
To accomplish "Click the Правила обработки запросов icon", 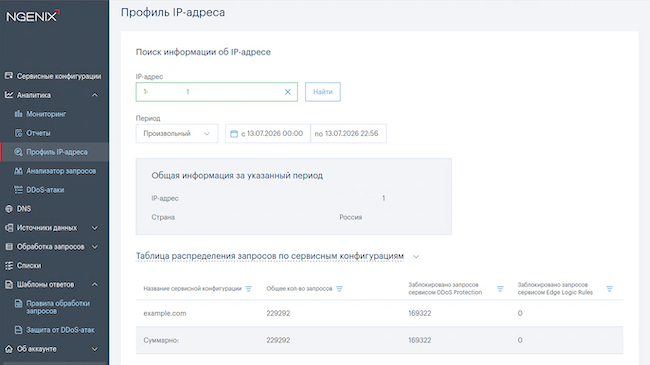I will (18, 304).
